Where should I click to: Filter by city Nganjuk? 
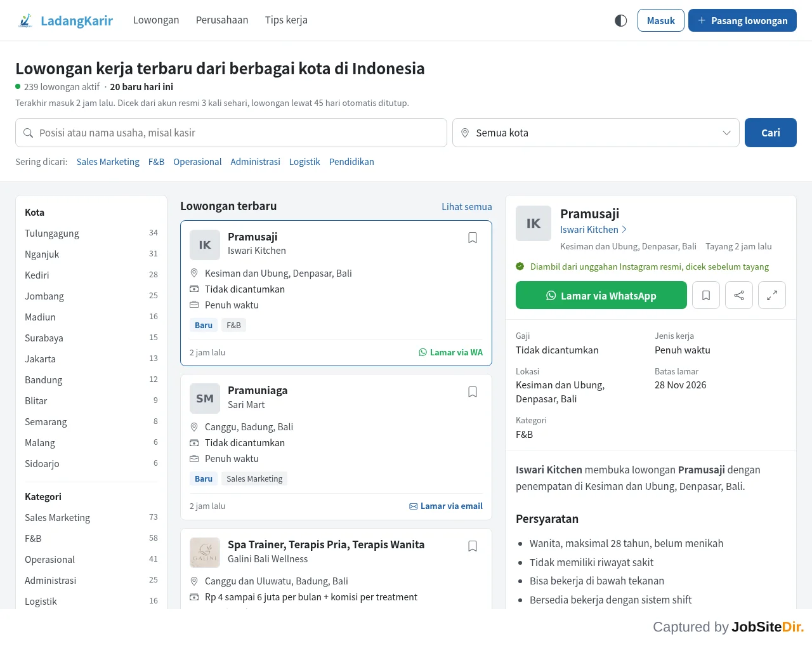point(91,254)
